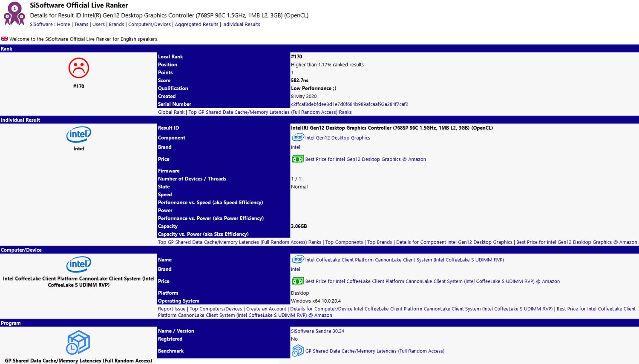Click the Computer/Device section header

click(x=319, y=250)
